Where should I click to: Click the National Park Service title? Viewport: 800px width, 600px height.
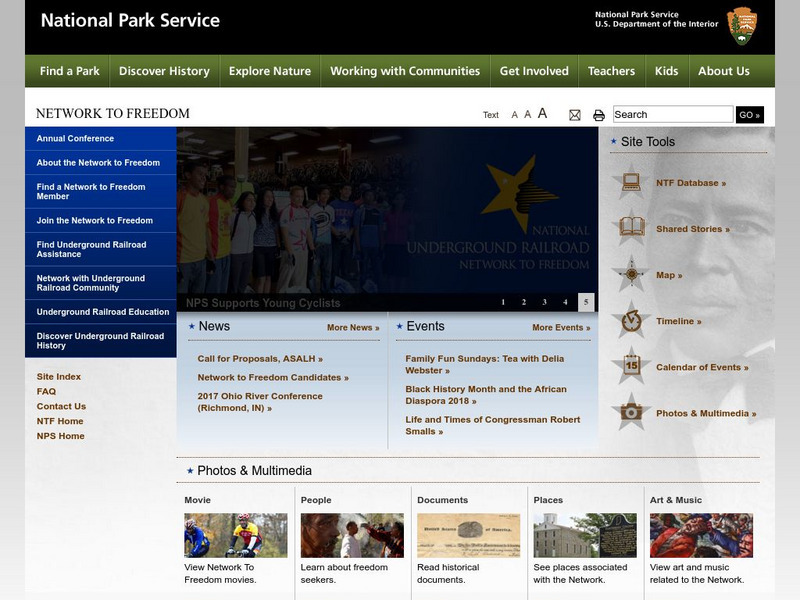pos(130,20)
